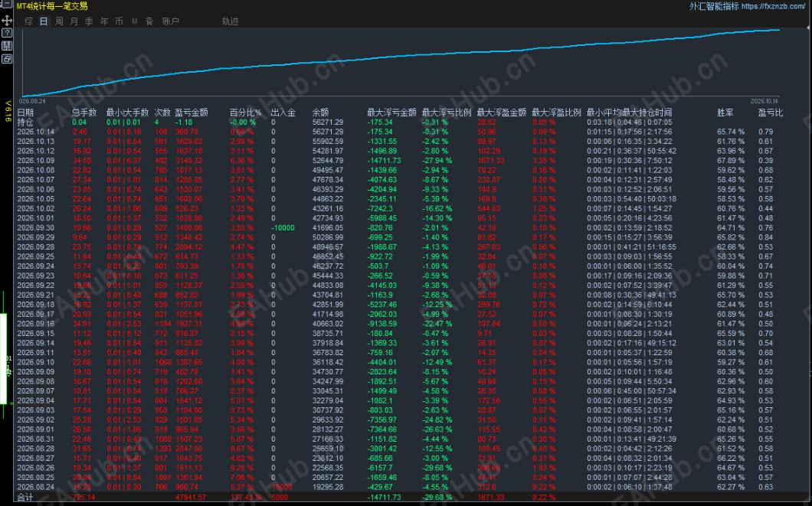Select the 日 daily tab

tap(44, 21)
